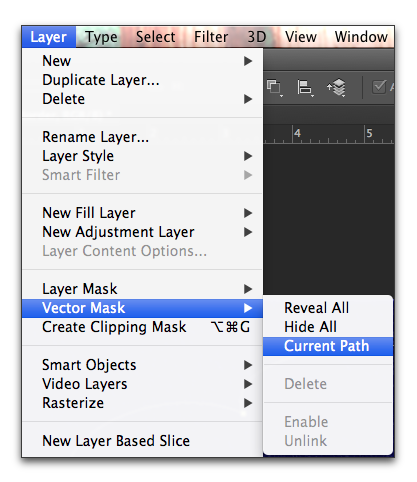Image resolution: width=417 pixels, height=482 pixels.
Task: Toggle the checkbox in the options bar
Action: pos(379,88)
